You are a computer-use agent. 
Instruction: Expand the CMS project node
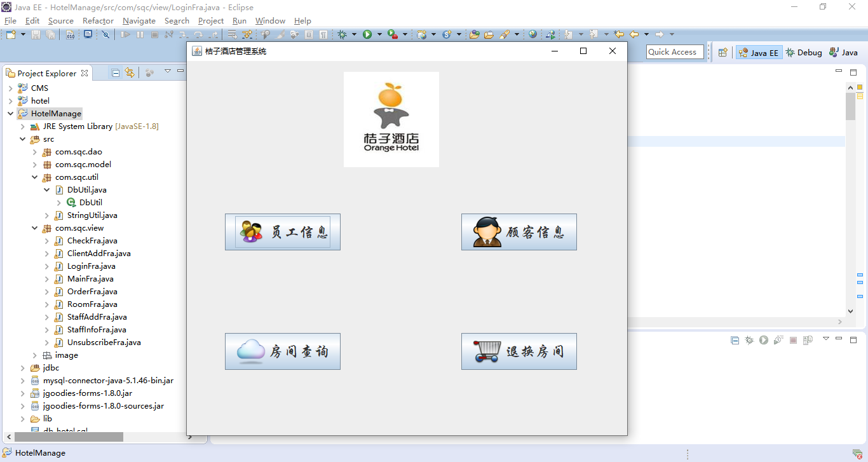tap(11, 88)
